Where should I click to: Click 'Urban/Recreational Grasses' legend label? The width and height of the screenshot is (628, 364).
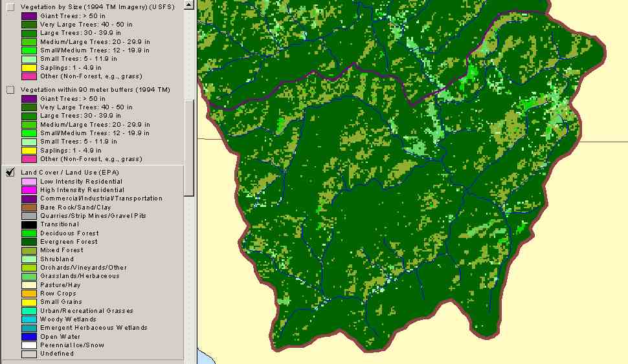point(87,311)
